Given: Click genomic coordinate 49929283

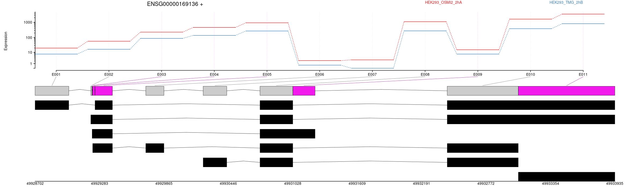Looking at the screenshot, I should (x=100, y=184).
